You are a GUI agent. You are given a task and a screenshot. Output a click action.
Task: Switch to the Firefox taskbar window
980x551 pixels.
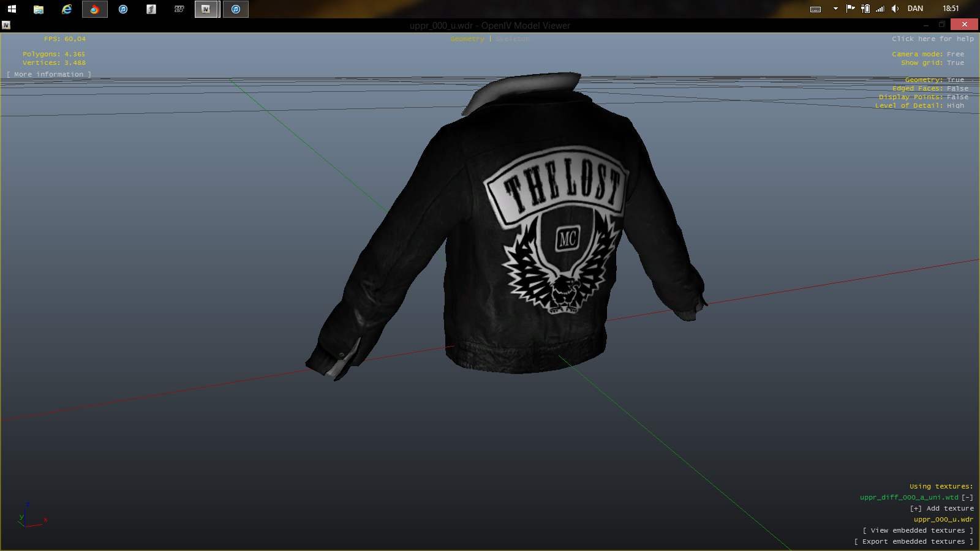(94, 9)
